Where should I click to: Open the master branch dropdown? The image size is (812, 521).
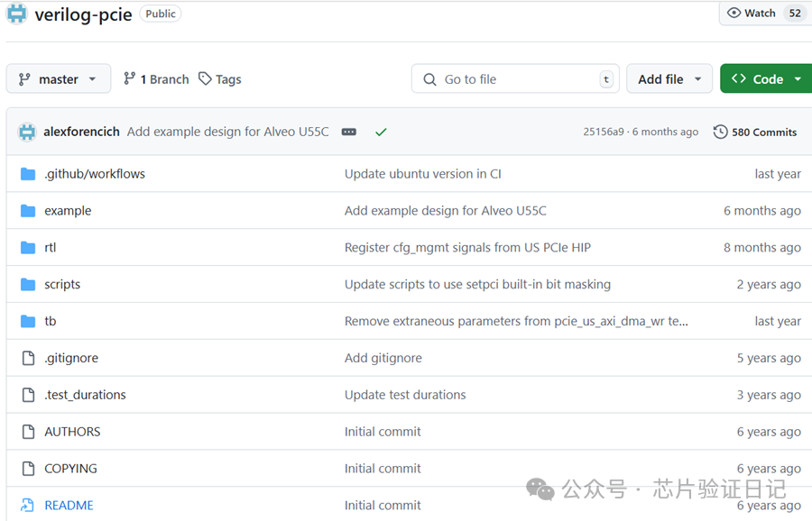click(58, 79)
